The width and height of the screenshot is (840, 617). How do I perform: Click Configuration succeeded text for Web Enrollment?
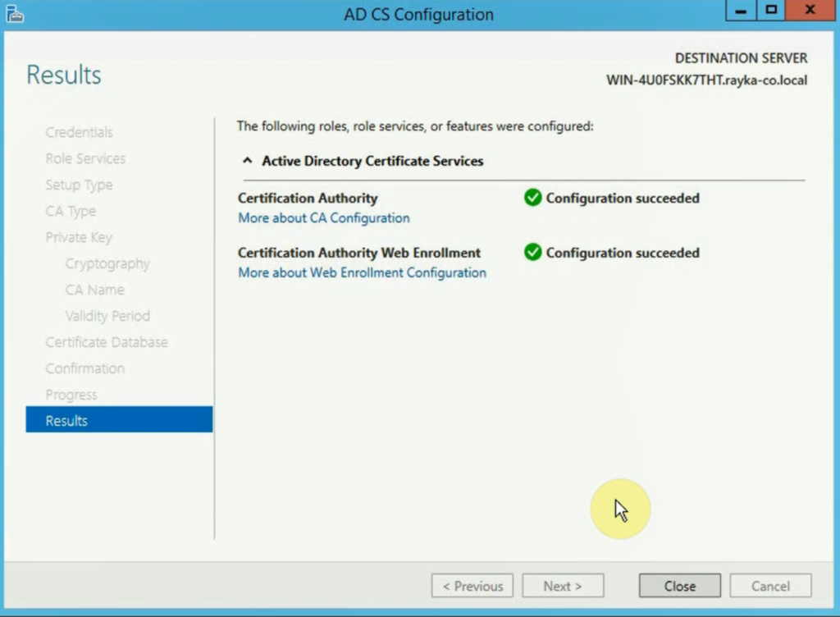click(623, 253)
